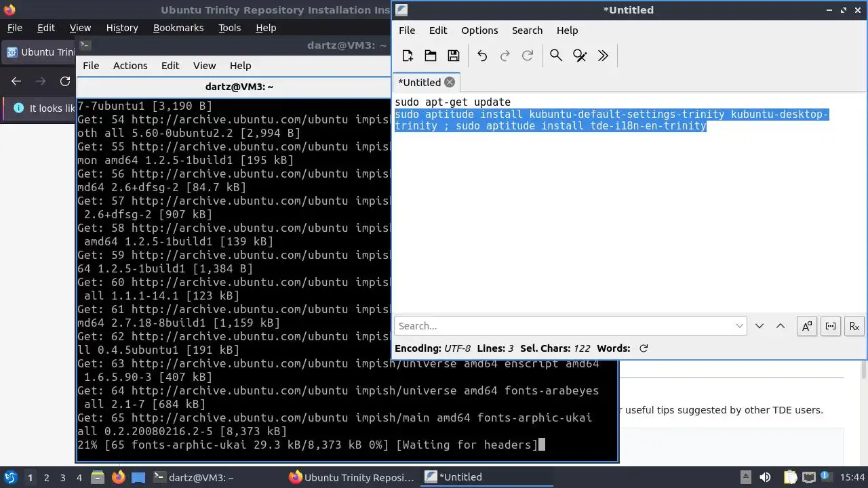Viewport: 868px width, 488px height.
Task: Open FeatherPad Edit menu
Action: click(438, 30)
